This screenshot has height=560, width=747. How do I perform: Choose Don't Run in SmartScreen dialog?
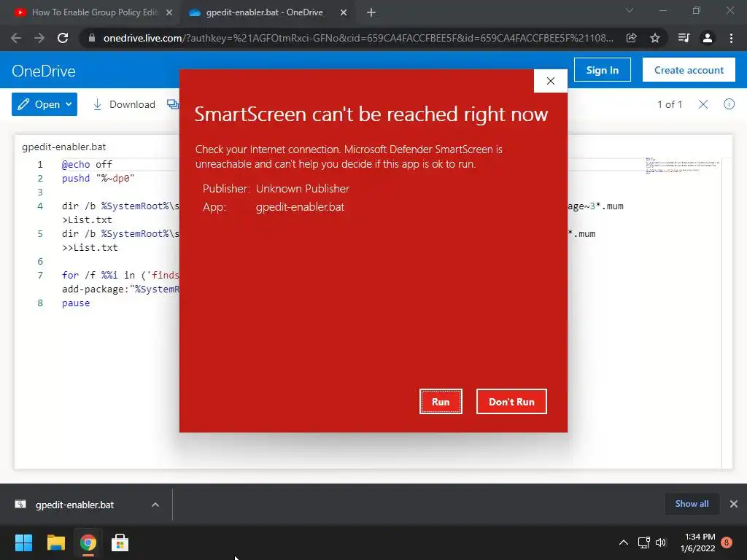511,402
